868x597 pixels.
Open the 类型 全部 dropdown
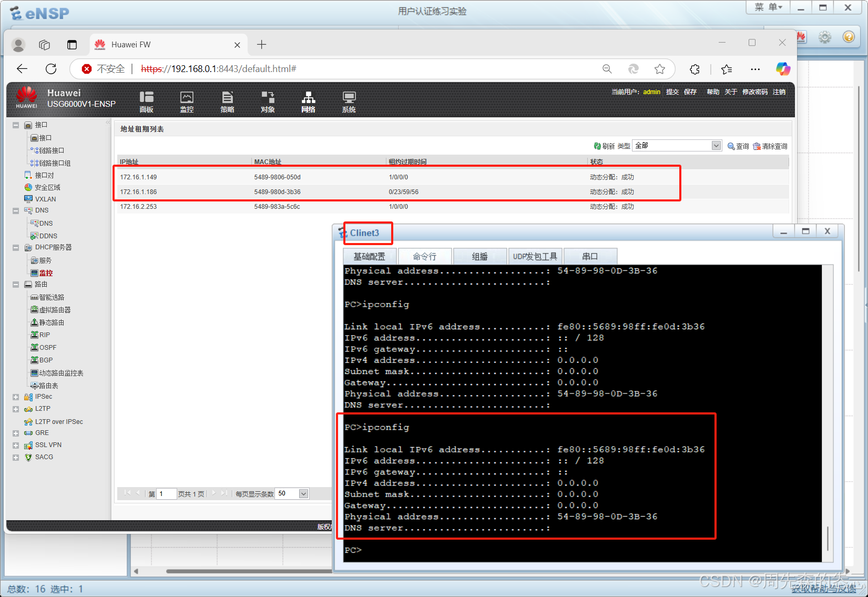click(677, 146)
